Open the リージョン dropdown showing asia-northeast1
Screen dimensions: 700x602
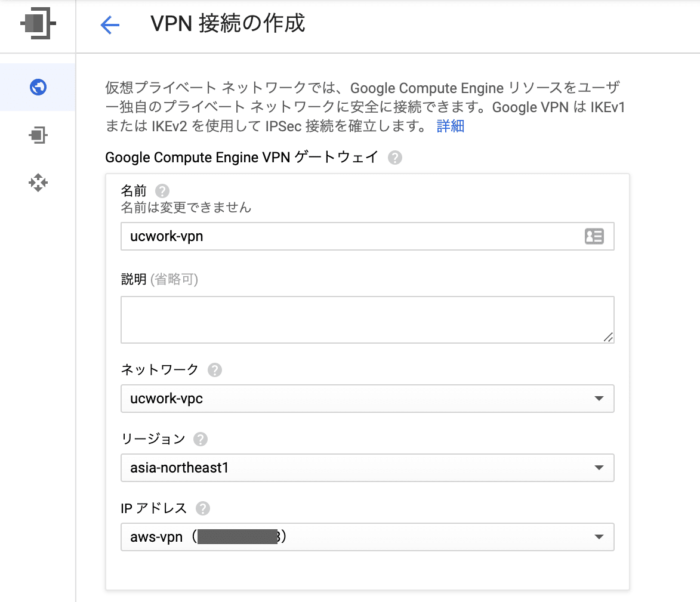pos(367,468)
